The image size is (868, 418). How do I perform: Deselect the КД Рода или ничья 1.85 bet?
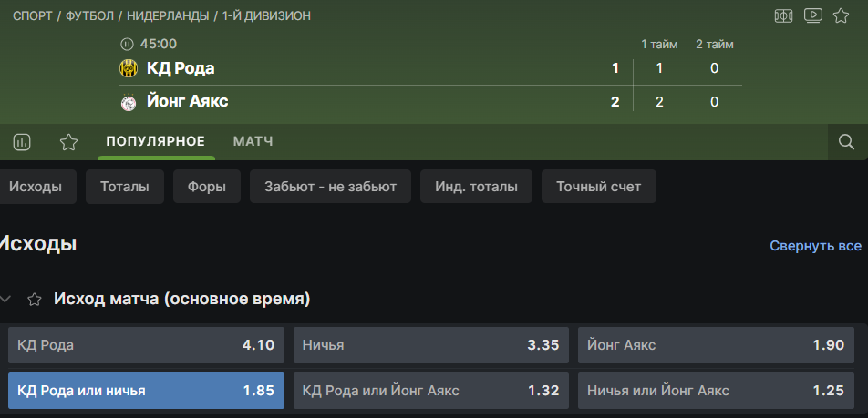146,391
